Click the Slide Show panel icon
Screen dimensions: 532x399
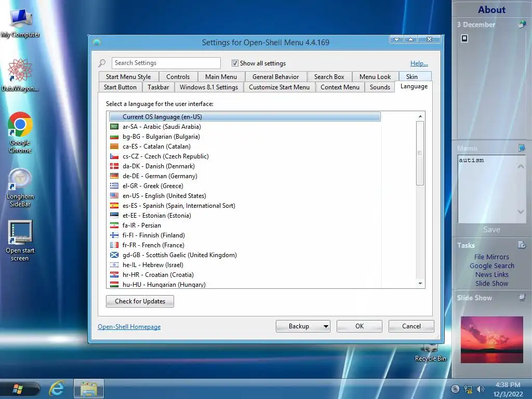pyautogui.click(x=522, y=298)
